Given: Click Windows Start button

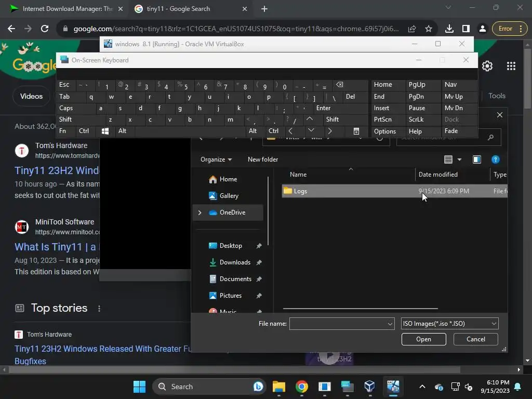Looking at the screenshot, I should tap(139, 387).
